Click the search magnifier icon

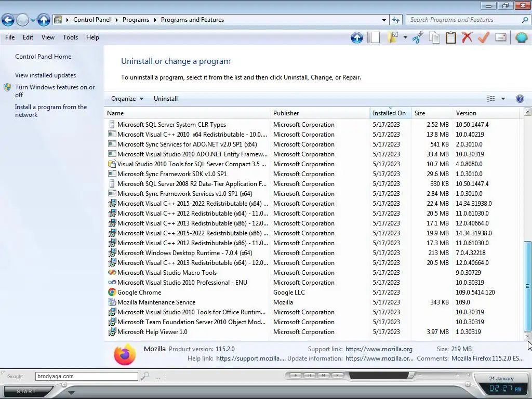coord(525,20)
